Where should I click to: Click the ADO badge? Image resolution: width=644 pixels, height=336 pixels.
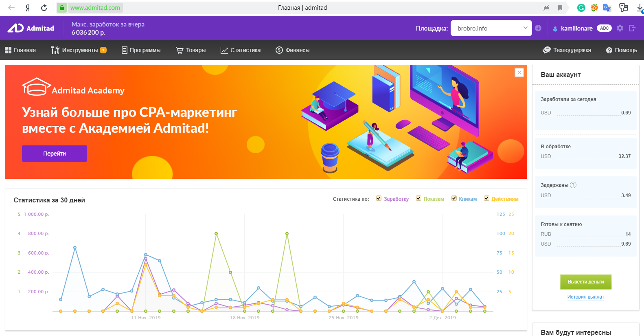[x=604, y=28]
